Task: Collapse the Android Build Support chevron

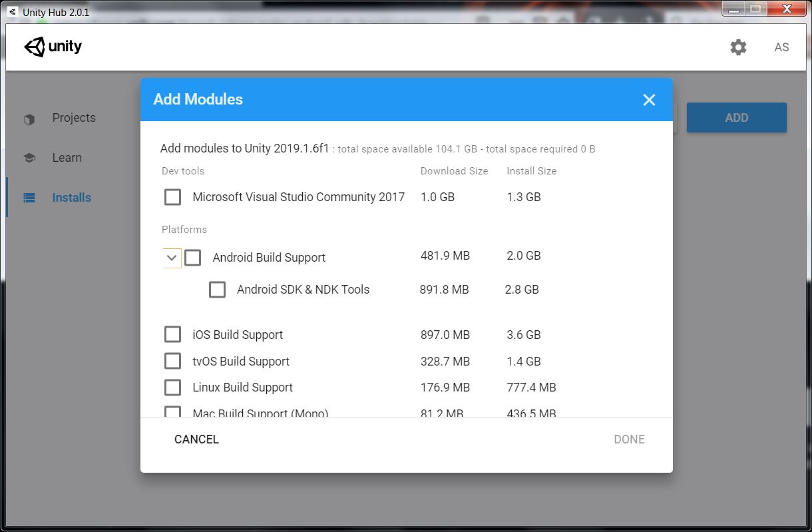Action: 172,258
